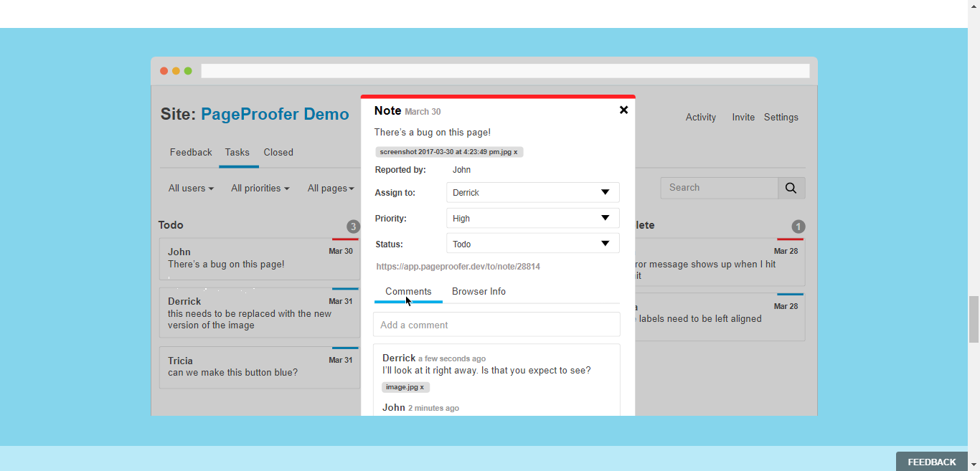Open Settings in the site header
The height and width of the screenshot is (471, 980).
(781, 117)
